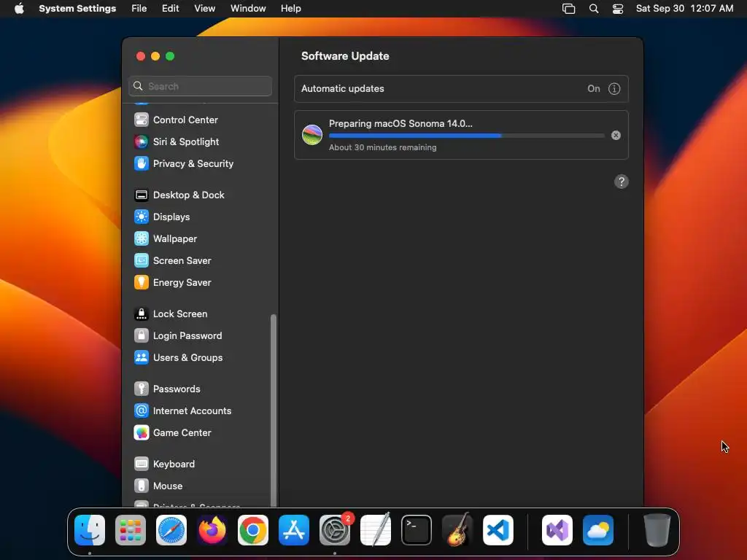Screen dimensions: 747x560
Task: Click the sidebar scrollbar thumb
Action: 274,411
